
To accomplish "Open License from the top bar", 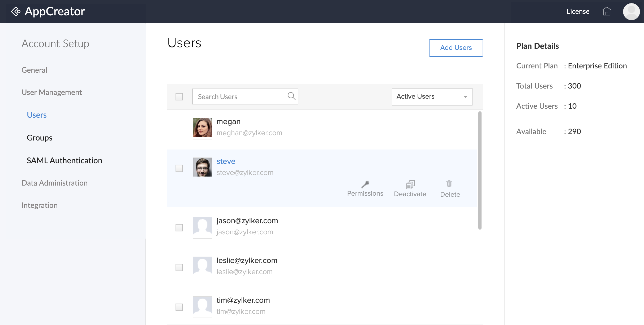I will coord(578,11).
